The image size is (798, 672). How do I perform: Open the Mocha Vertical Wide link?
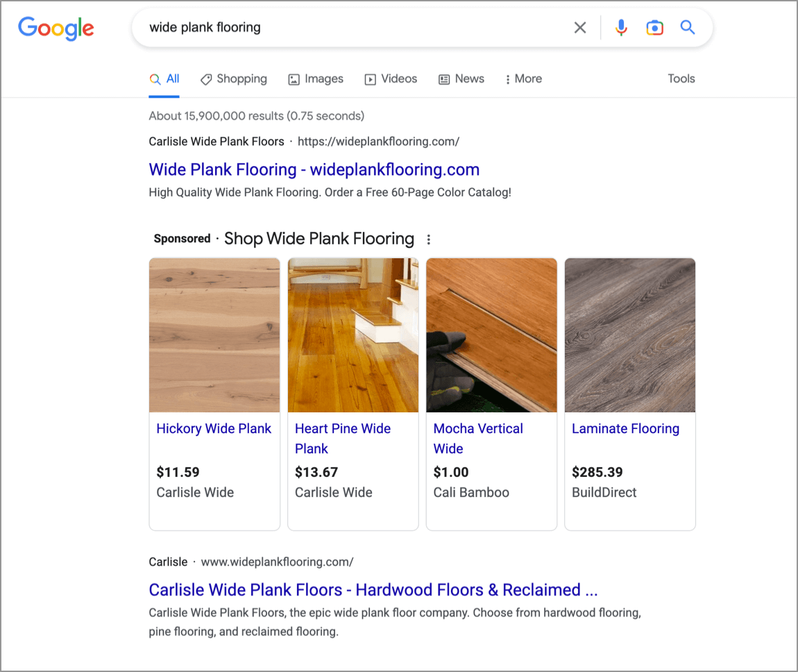click(478, 439)
